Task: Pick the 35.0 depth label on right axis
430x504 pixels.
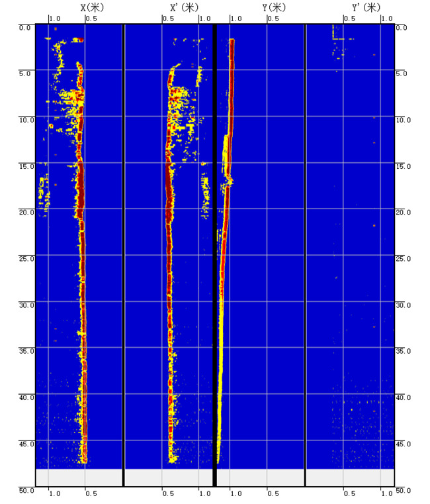Action: (403, 351)
